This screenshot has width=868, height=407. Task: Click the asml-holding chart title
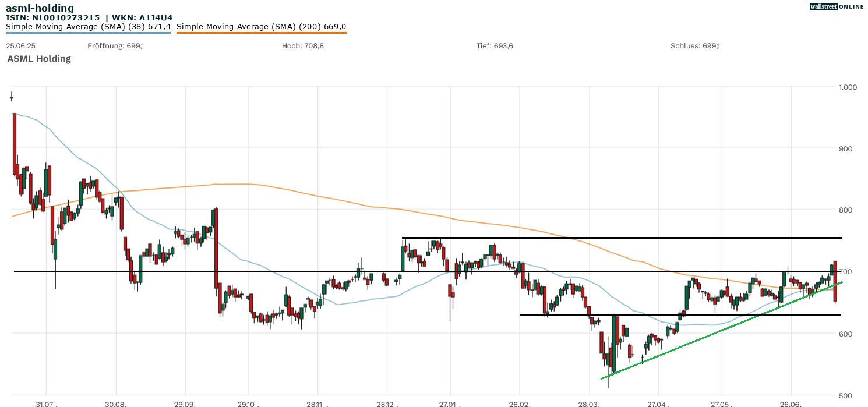[40, 8]
